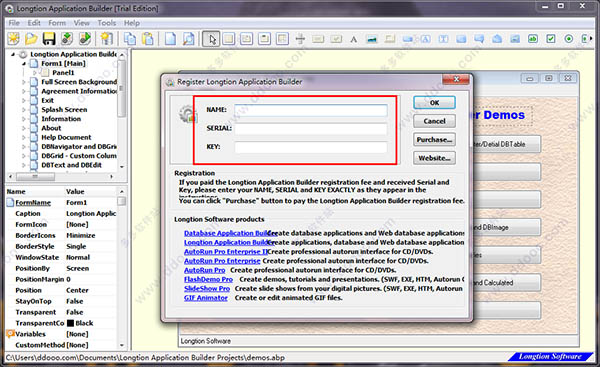Open the SlideShow Pro link

[207, 289]
